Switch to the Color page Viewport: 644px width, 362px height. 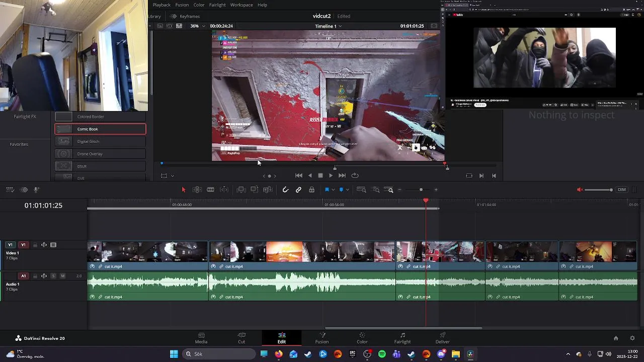(362, 338)
